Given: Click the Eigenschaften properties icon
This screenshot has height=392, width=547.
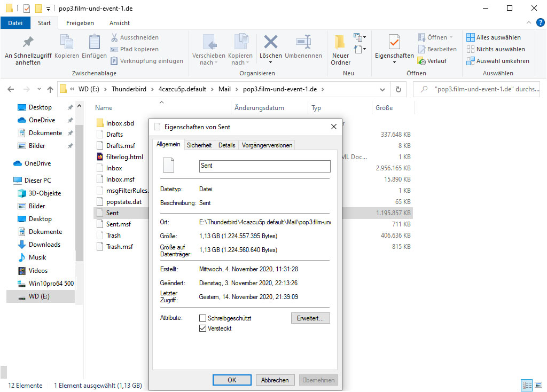Looking at the screenshot, I should click(x=394, y=42).
